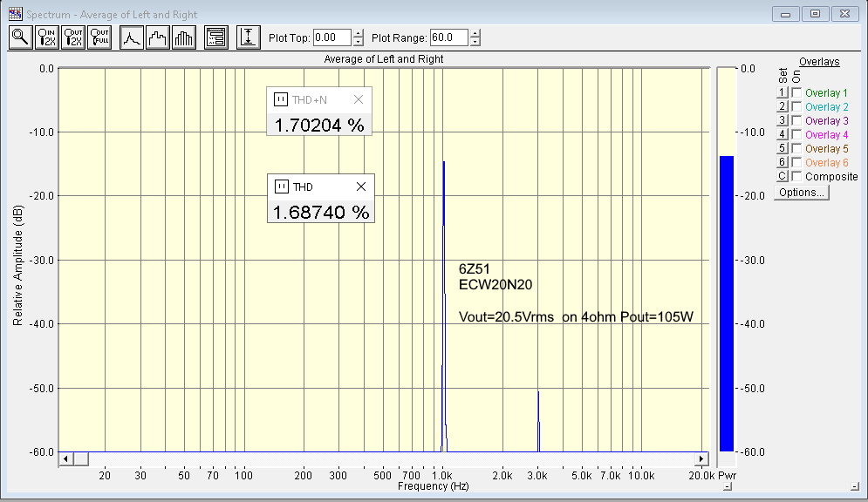The image size is (868, 502).
Task: Click the Zoom Out Full icon
Action: pyautogui.click(x=99, y=37)
